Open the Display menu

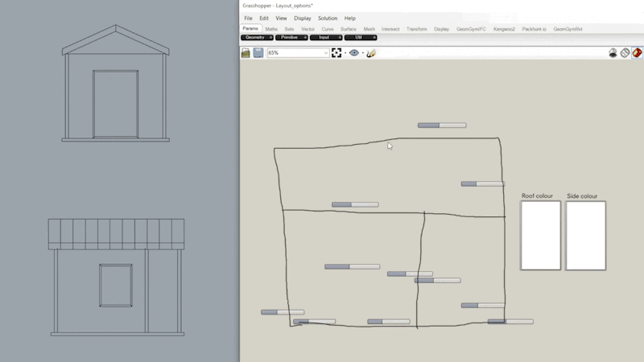coord(303,18)
